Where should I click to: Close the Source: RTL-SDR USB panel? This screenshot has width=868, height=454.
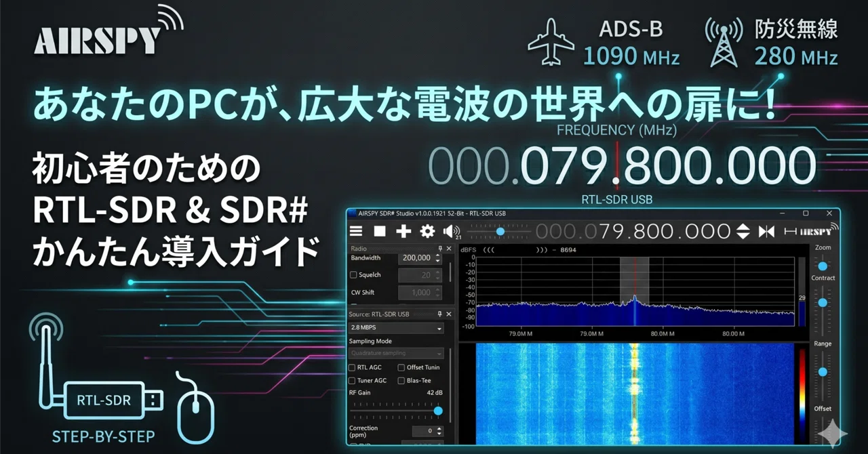[448, 314]
